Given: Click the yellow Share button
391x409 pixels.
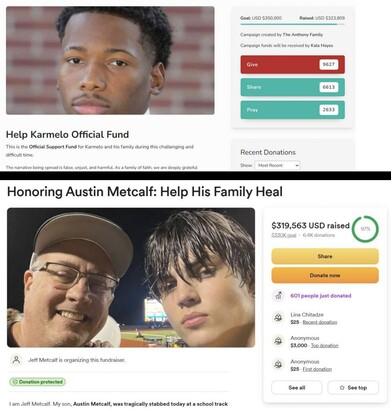Looking at the screenshot, I should tap(325, 256).
